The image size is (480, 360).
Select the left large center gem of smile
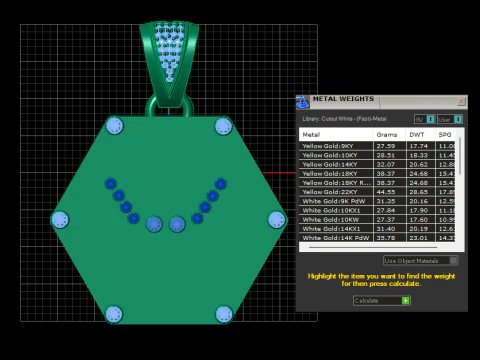(x=154, y=224)
